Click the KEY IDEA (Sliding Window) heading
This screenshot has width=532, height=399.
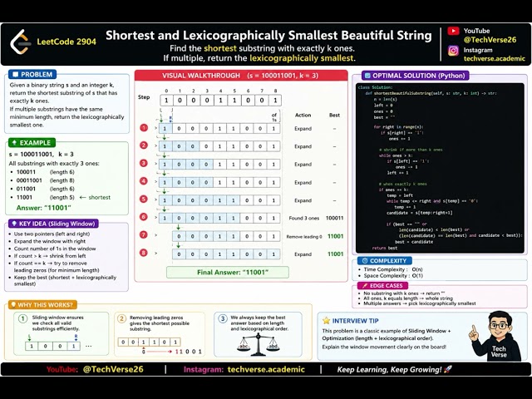(x=53, y=224)
